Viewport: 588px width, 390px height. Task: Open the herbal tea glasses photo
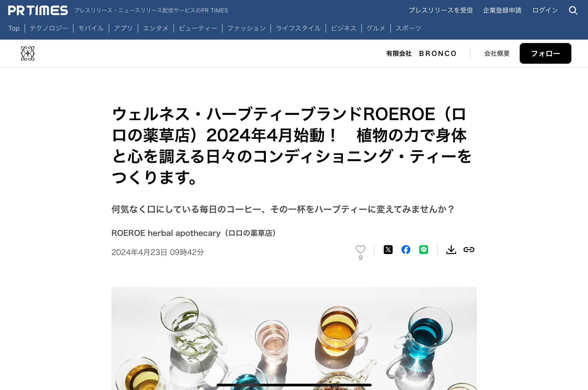click(294, 338)
